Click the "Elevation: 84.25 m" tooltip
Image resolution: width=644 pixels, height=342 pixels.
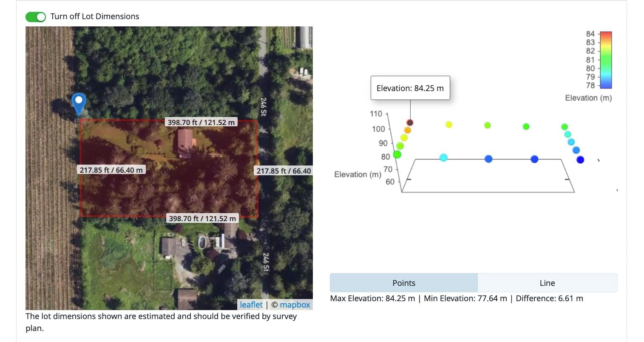(410, 88)
